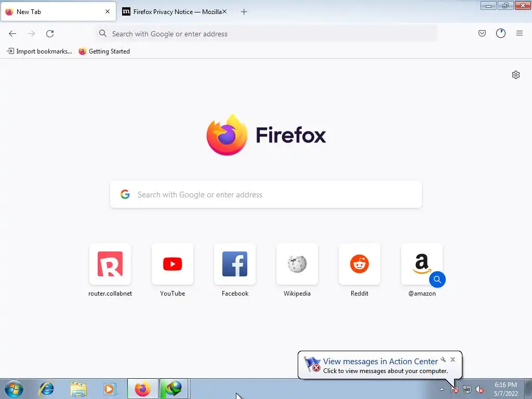Click the wrench icon in notification balloon
This screenshot has width=532, height=399.
tap(443, 360)
